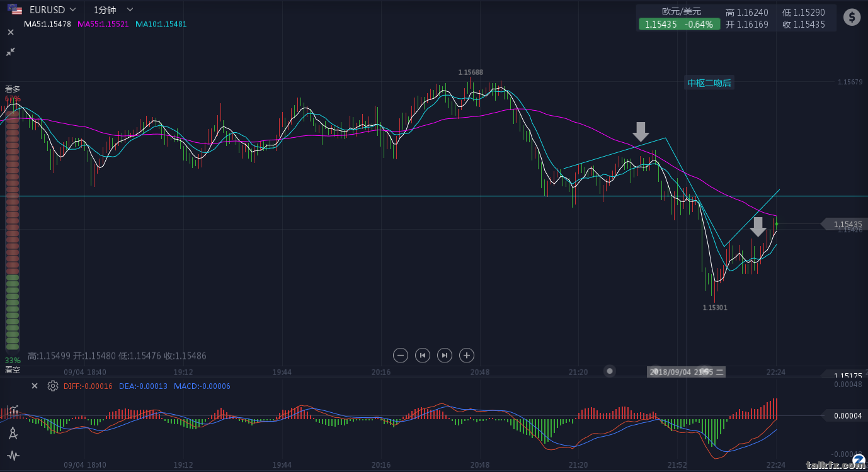Click the DIFF:-0.00016 value label
The image size is (868, 472).
[x=88, y=386]
